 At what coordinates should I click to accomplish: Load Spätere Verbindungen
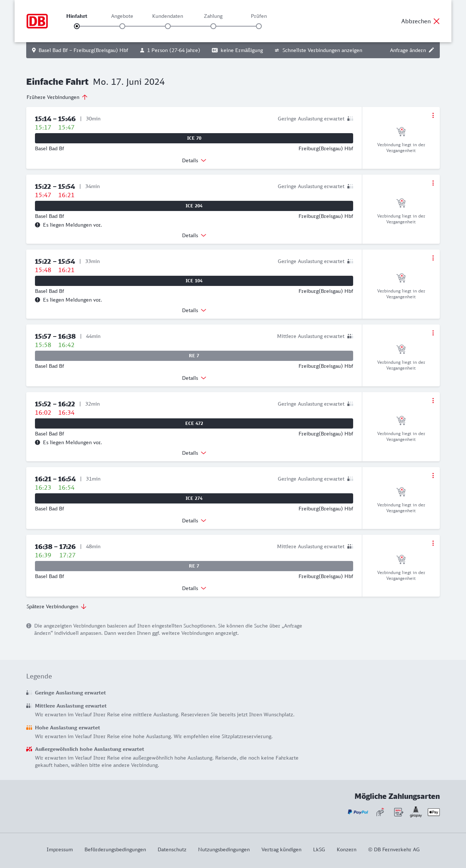(56, 606)
